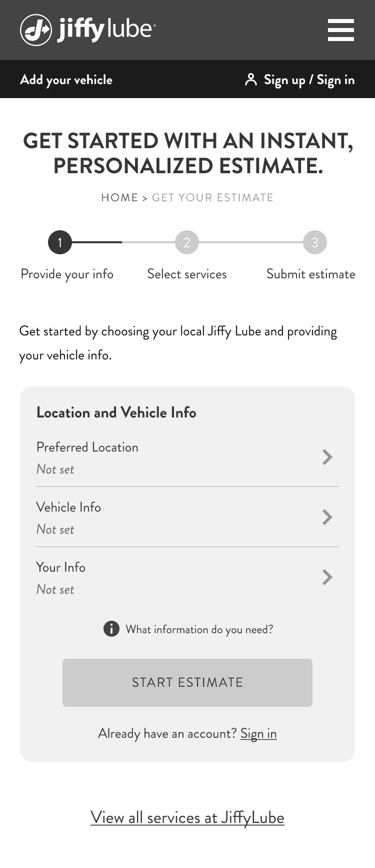Click What information do you need?
The width and height of the screenshot is (375, 868).
[199, 629]
